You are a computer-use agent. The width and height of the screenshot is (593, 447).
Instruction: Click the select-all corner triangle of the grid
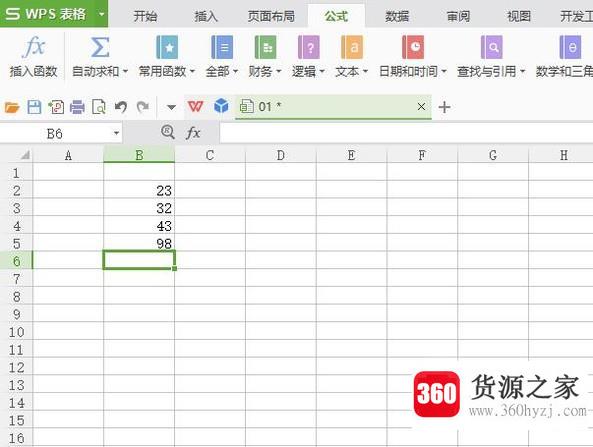25,155
